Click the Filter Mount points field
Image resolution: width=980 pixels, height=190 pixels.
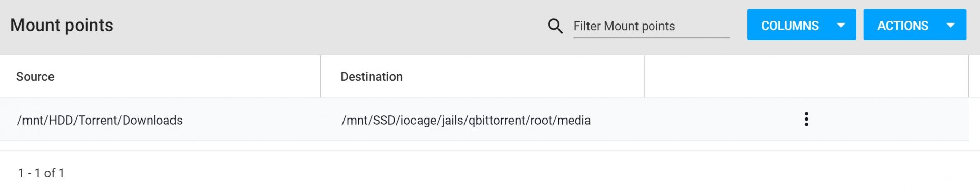pos(651,26)
